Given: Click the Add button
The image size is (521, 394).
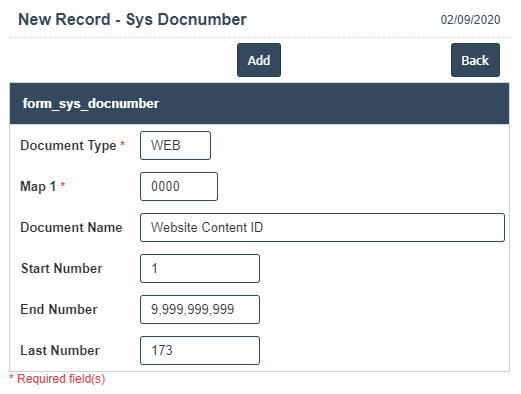Looking at the screenshot, I should tap(259, 60).
